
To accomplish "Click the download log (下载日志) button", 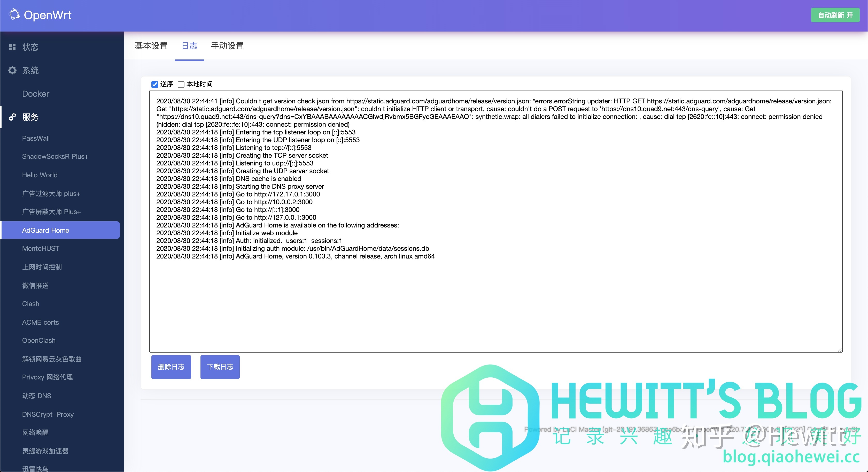I will (220, 367).
